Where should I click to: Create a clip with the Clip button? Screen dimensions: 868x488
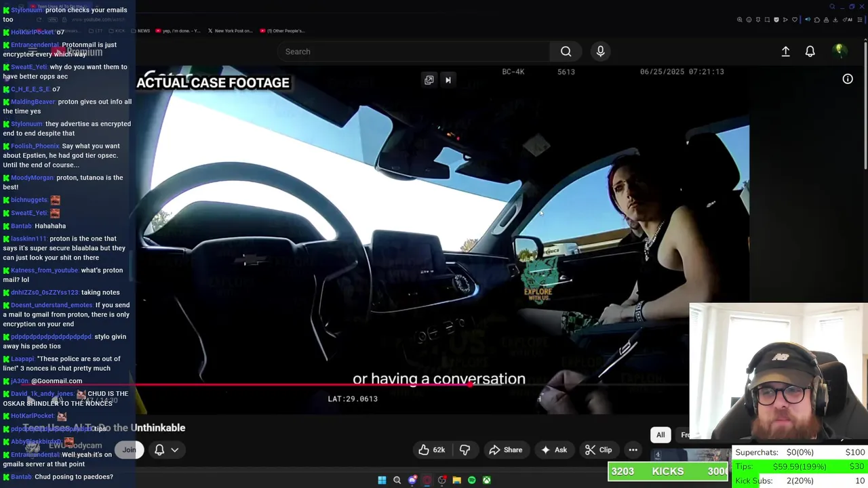[x=599, y=450]
